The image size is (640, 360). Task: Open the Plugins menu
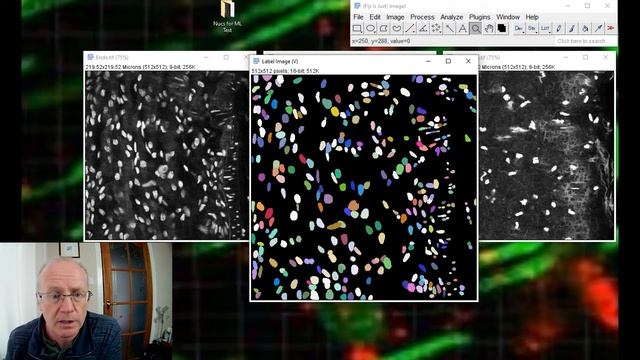point(480,17)
